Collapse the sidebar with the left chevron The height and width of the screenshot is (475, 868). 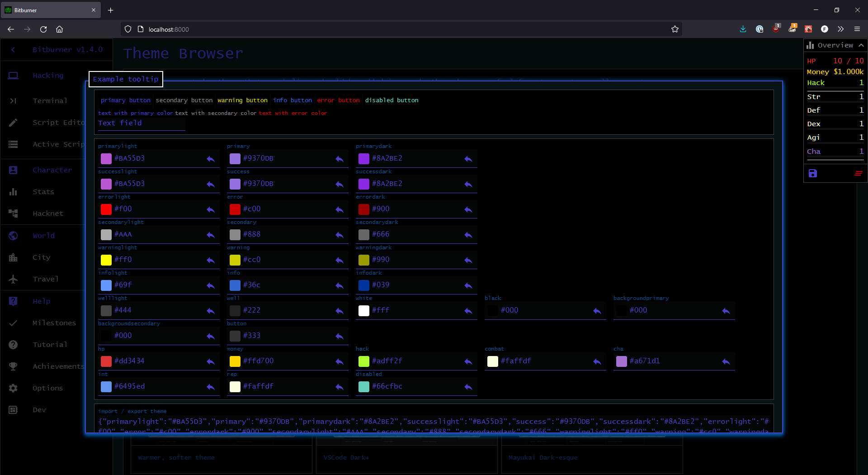(13, 50)
